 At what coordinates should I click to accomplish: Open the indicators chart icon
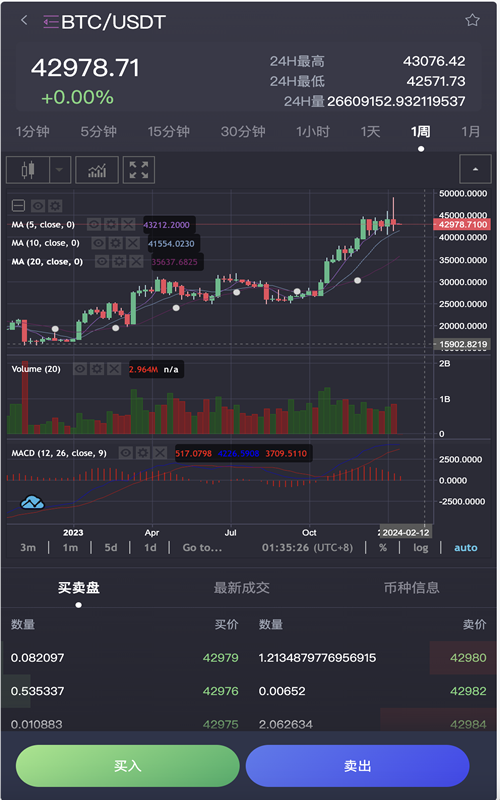point(97,169)
